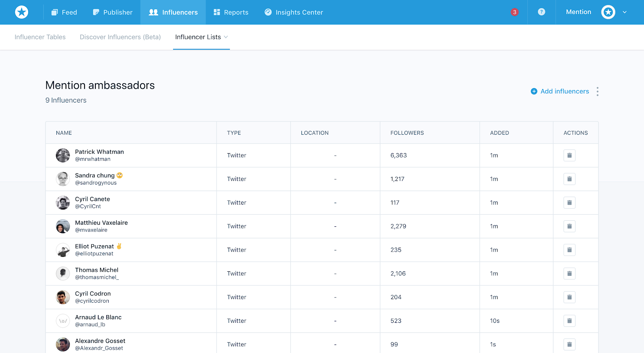Sort by the FOLLOWERS column header
The image size is (644, 353).
tap(407, 133)
